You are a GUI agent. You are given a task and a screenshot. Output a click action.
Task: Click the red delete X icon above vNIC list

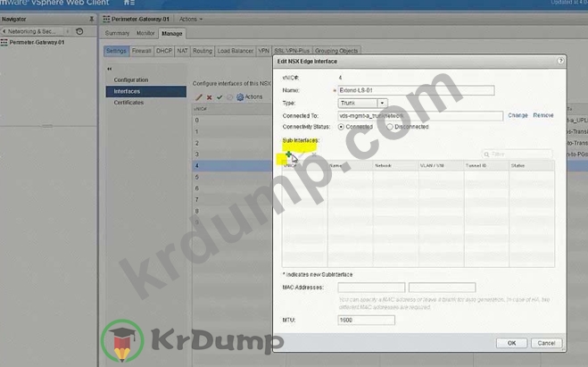coord(210,97)
